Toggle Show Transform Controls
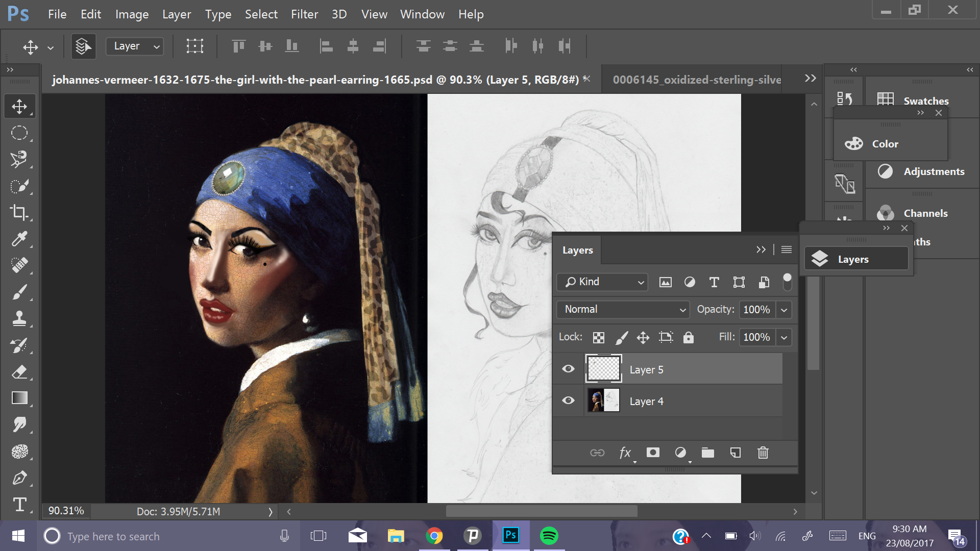Screen dimensions: 980x551 (194, 46)
